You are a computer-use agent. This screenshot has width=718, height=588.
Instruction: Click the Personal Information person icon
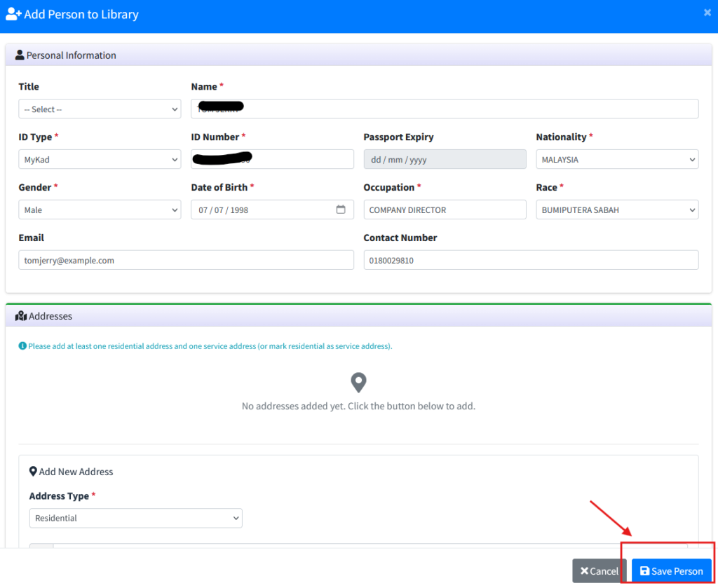(x=20, y=55)
